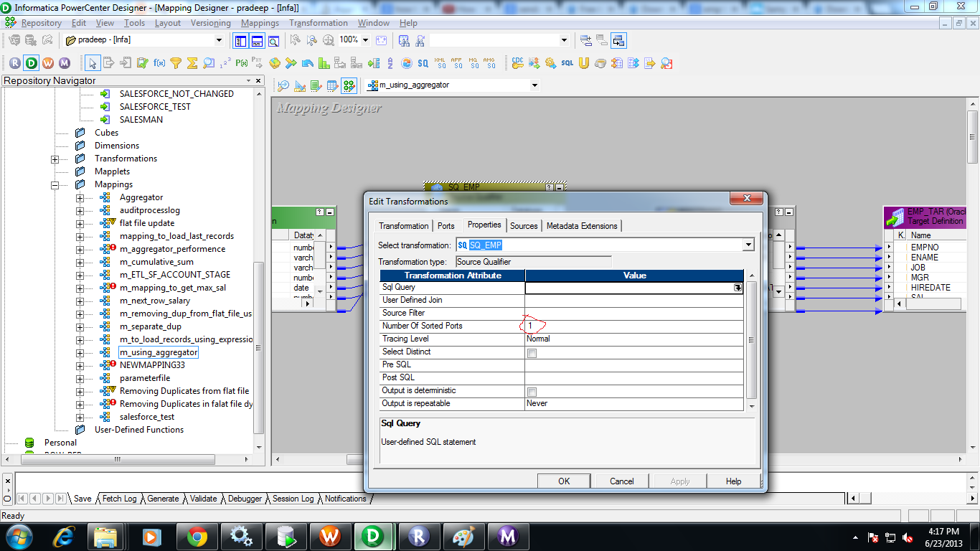Image resolution: width=980 pixels, height=551 pixels.
Task: Open Google Chrome from the taskbar
Action: pos(197,536)
